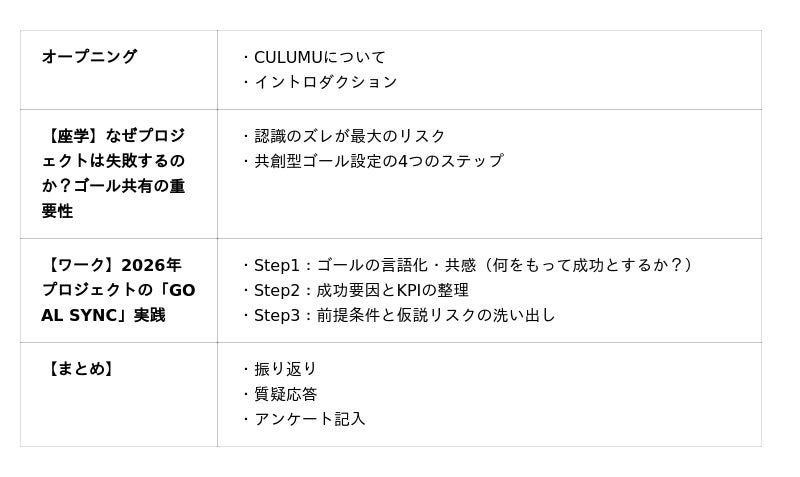
Task: Click the 【まとめ】 row heading
Action: [x=80, y=369]
